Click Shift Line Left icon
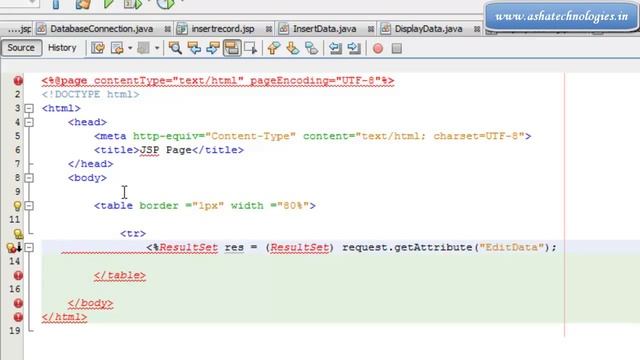 [335, 48]
